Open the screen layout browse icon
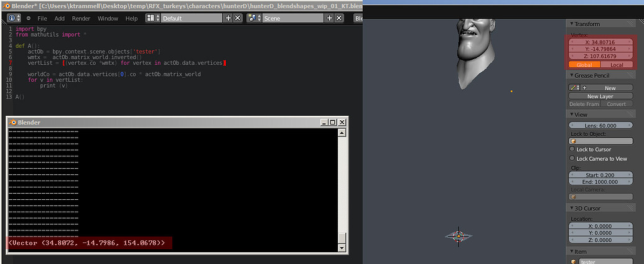This screenshot has width=644, height=264. tap(152, 18)
